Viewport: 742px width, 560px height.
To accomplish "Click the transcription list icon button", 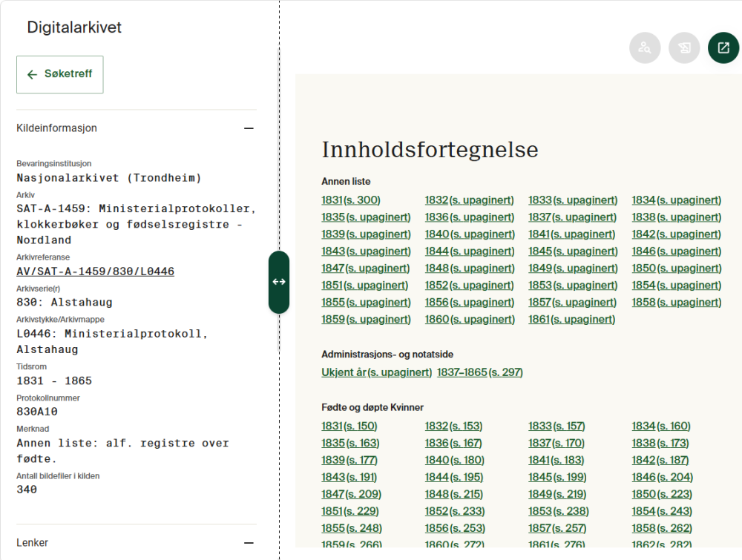I will (684, 47).
